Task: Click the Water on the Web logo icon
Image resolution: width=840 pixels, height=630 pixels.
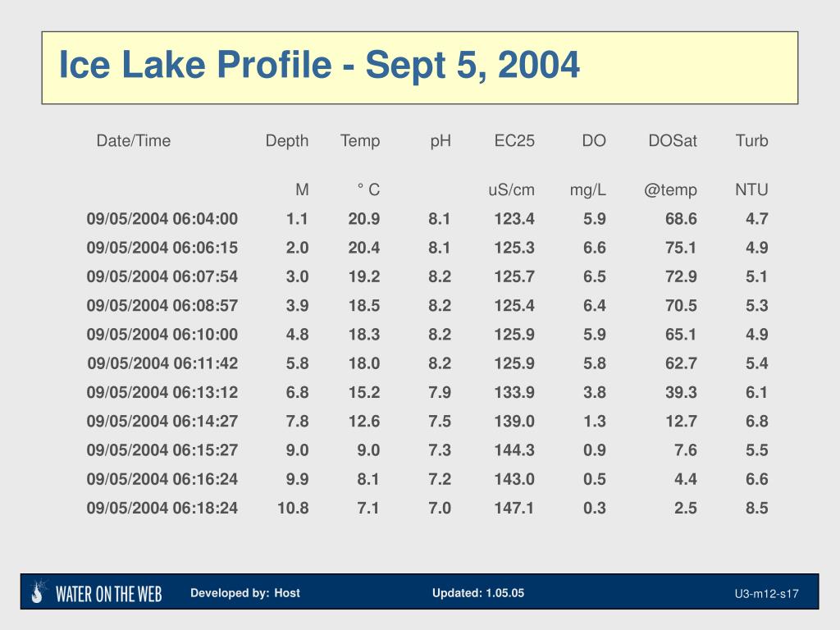Action: 39,591
